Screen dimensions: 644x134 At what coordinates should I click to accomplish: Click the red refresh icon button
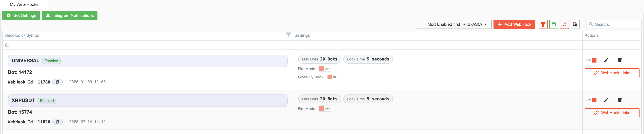[564, 24]
